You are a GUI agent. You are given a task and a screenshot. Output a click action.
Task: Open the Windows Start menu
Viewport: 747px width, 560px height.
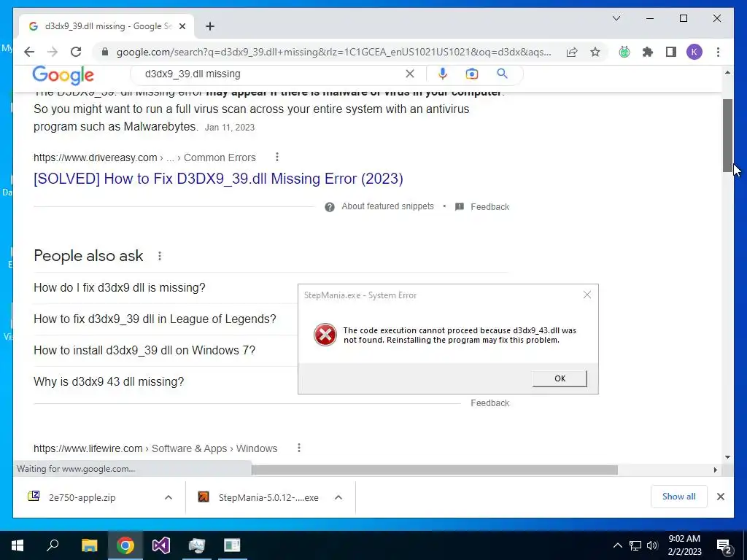pos(18,545)
